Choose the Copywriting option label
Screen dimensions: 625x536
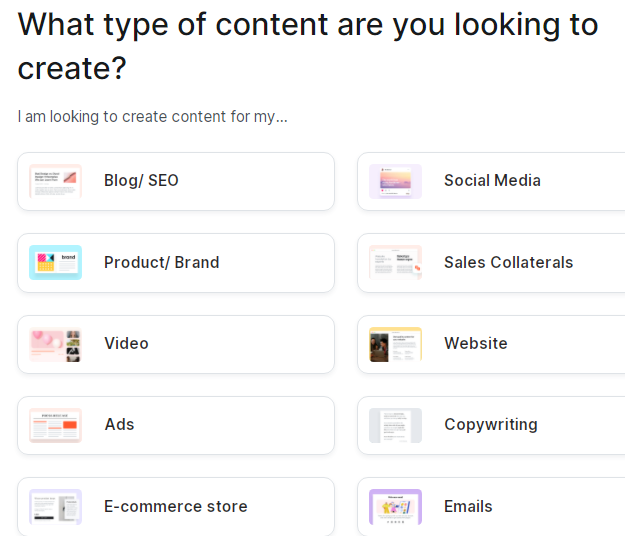[x=490, y=424]
